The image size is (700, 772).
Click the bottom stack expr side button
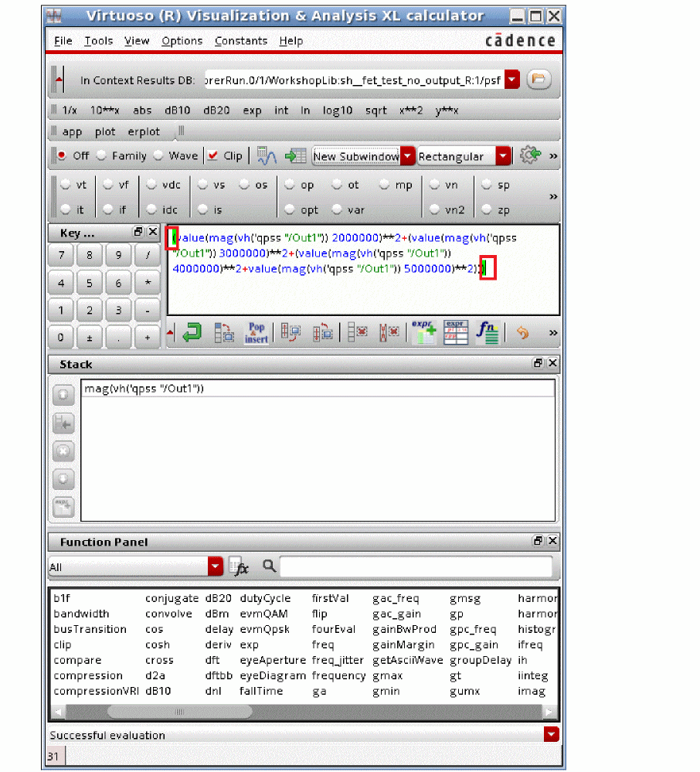pos(63,507)
